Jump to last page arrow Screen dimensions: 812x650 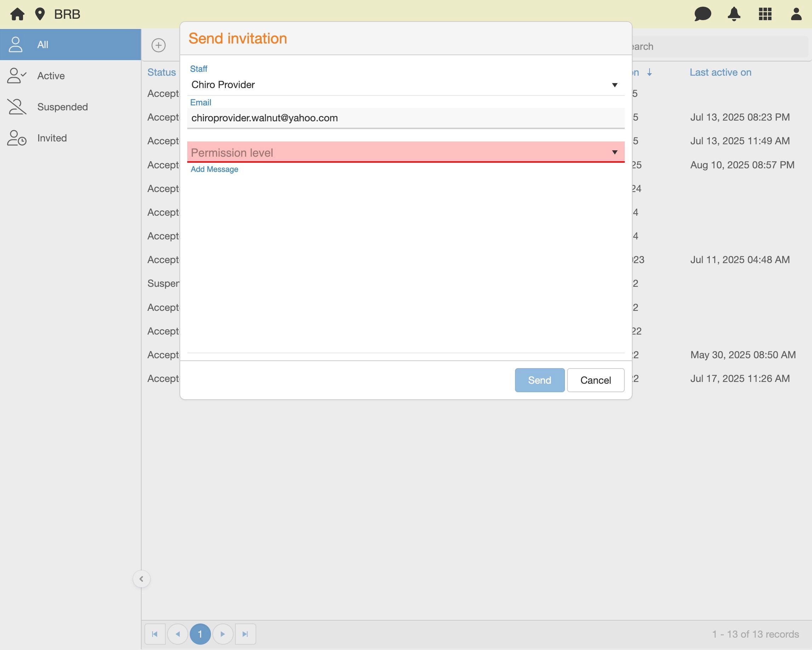(x=245, y=634)
